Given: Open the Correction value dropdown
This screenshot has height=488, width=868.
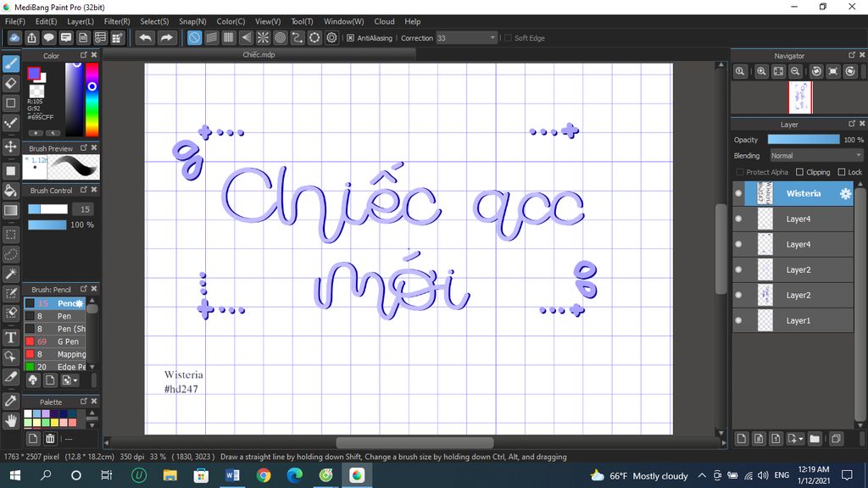Looking at the screenshot, I should (x=492, y=38).
